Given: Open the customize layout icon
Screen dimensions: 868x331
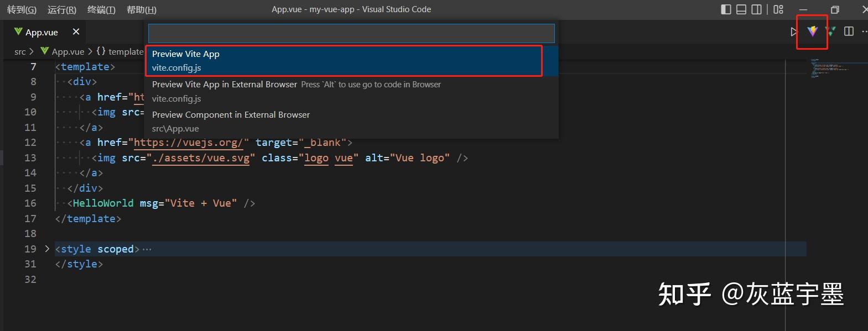Looking at the screenshot, I should pyautogui.click(x=778, y=9).
